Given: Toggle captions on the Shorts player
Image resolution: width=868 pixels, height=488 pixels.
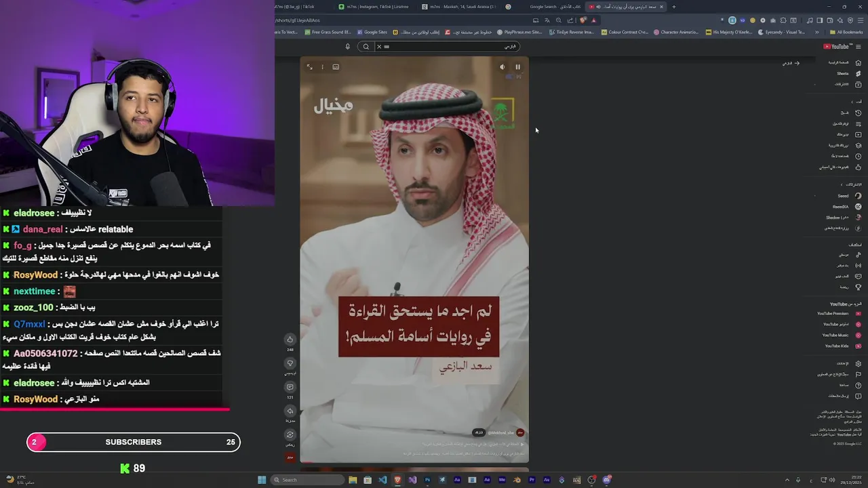Looking at the screenshot, I should coord(336,67).
